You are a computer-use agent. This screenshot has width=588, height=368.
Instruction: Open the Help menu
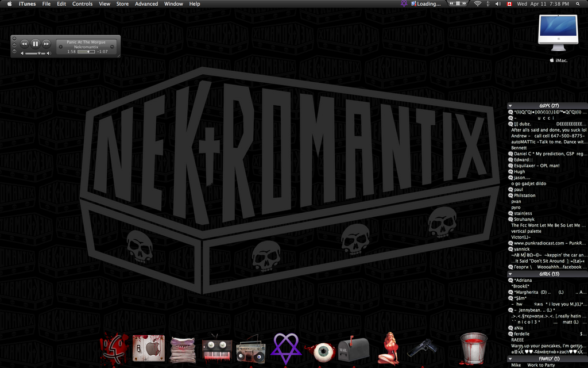pos(194,4)
